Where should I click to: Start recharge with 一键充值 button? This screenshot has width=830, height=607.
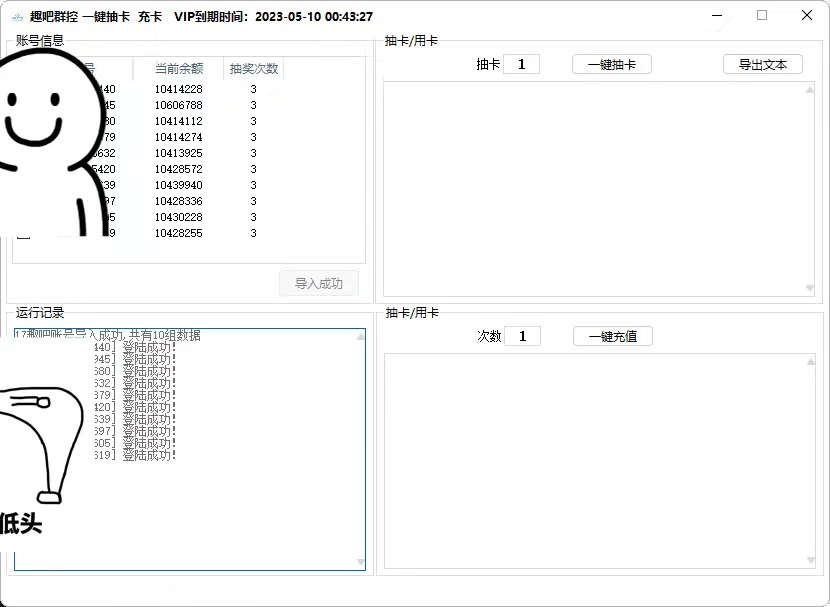click(x=612, y=336)
